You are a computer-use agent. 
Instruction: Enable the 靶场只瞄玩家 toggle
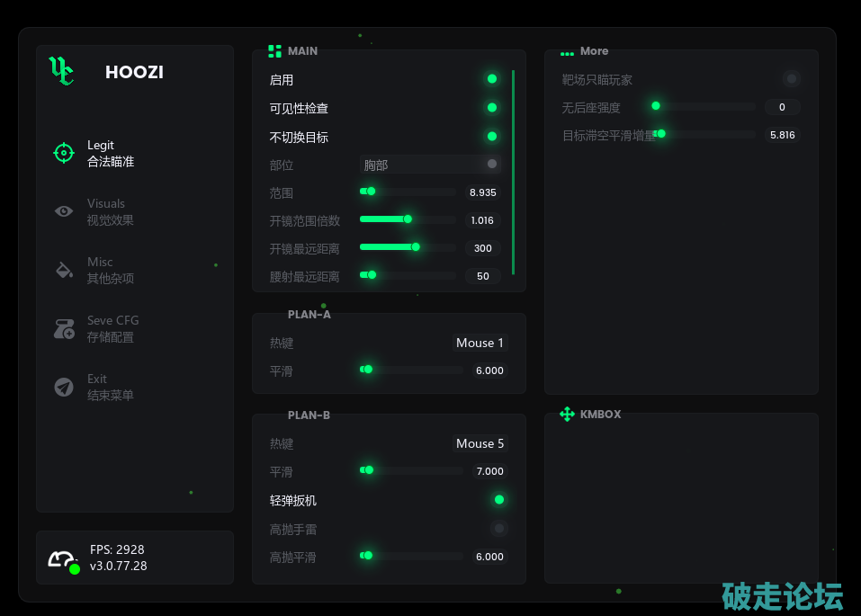[791, 79]
